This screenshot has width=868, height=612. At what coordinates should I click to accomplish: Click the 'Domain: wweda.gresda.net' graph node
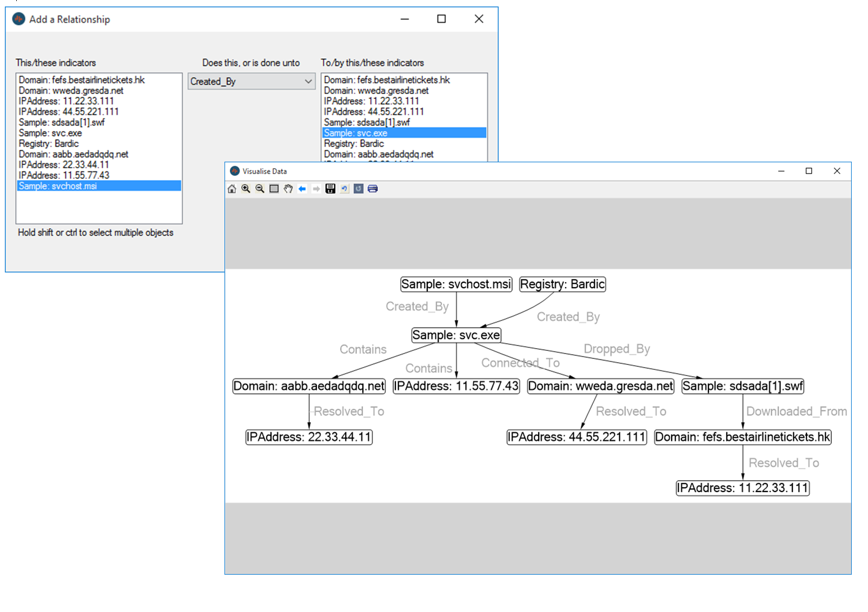(600, 386)
